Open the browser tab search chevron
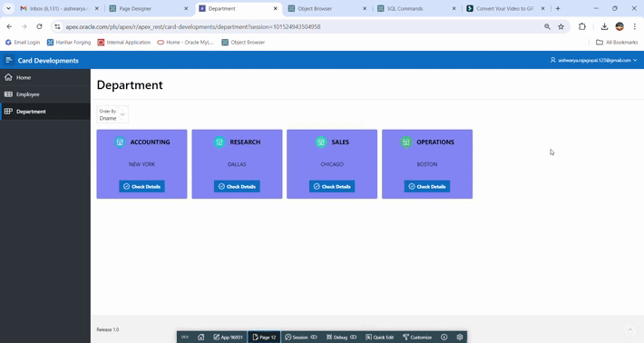 [x=8, y=8]
